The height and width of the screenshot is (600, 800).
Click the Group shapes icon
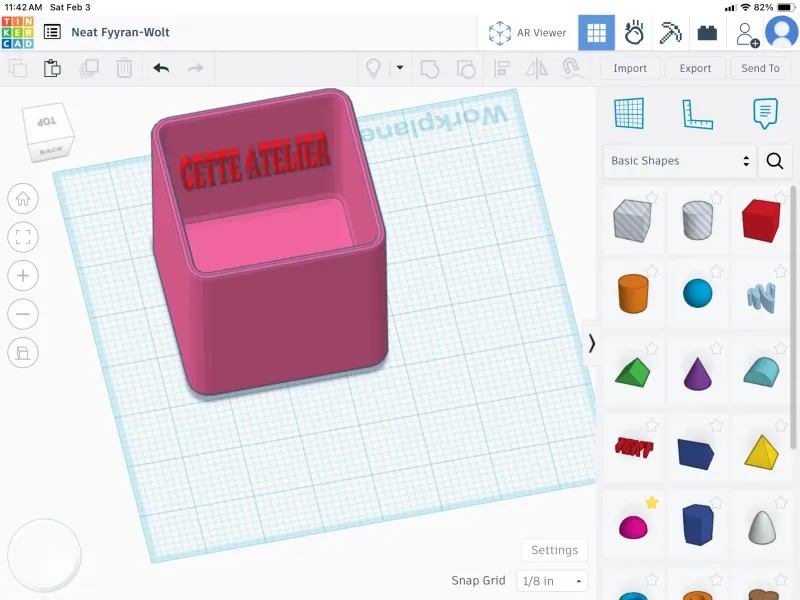430,68
